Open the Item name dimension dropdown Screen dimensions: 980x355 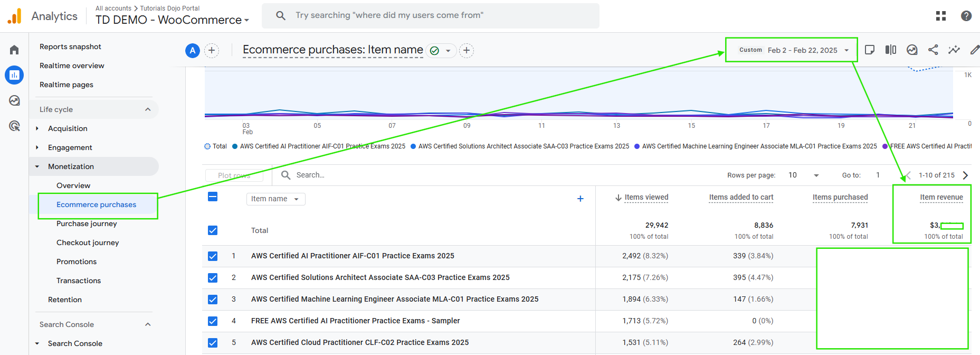(275, 199)
